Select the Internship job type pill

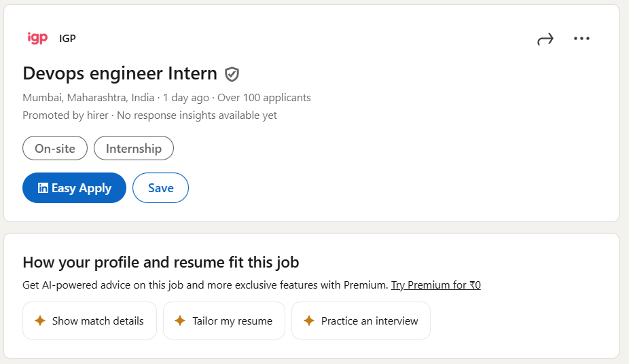(134, 148)
